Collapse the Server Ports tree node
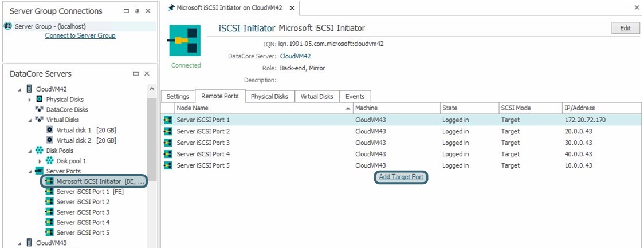Screen dimensions: 644x249 point(30,171)
